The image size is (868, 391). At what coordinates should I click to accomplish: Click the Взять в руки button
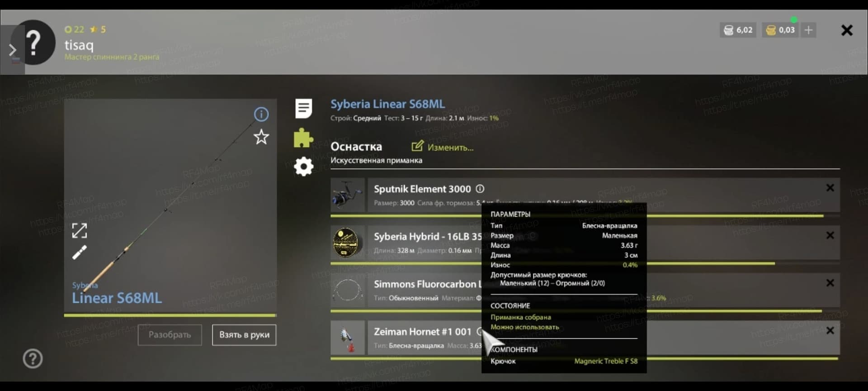tap(244, 335)
